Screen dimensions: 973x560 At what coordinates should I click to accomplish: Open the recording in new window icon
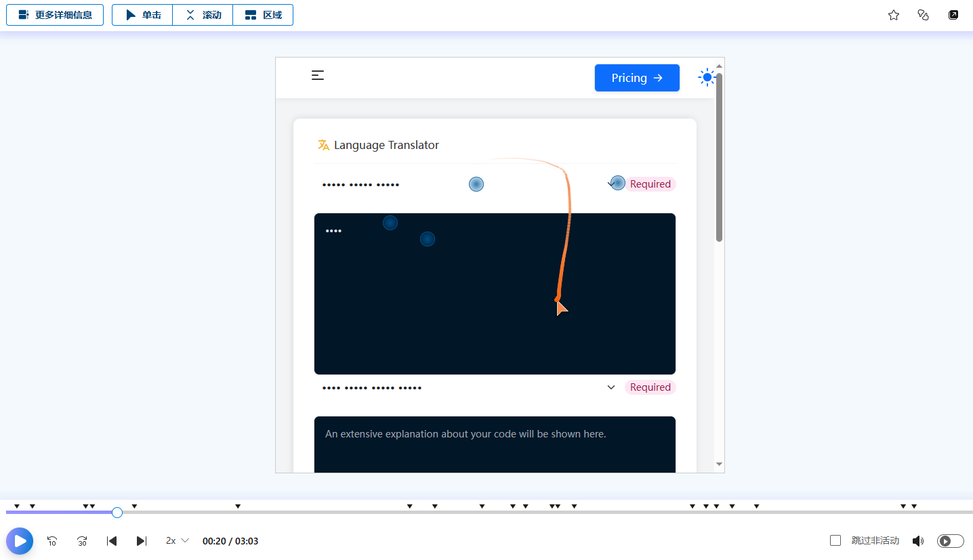tap(953, 15)
